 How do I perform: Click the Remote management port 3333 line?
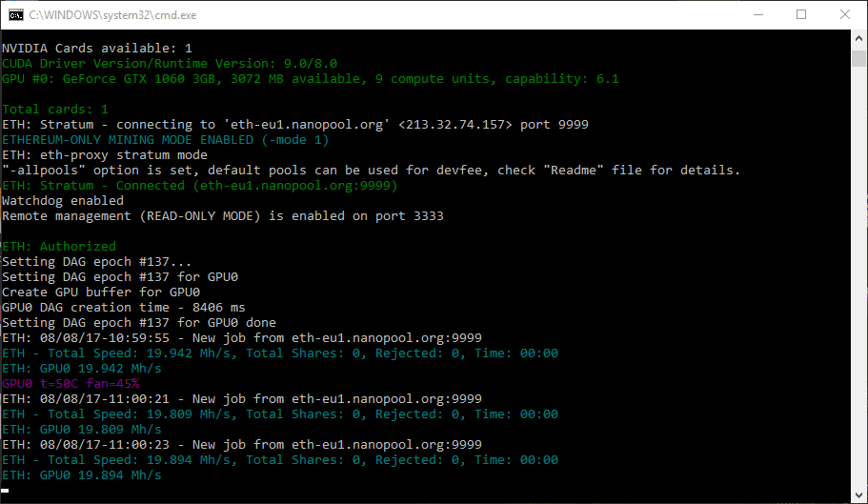pyautogui.click(x=223, y=215)
